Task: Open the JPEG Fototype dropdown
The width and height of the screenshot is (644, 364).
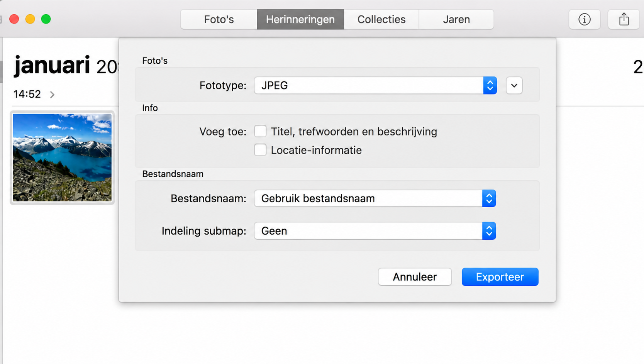Action: click(375, 85)
